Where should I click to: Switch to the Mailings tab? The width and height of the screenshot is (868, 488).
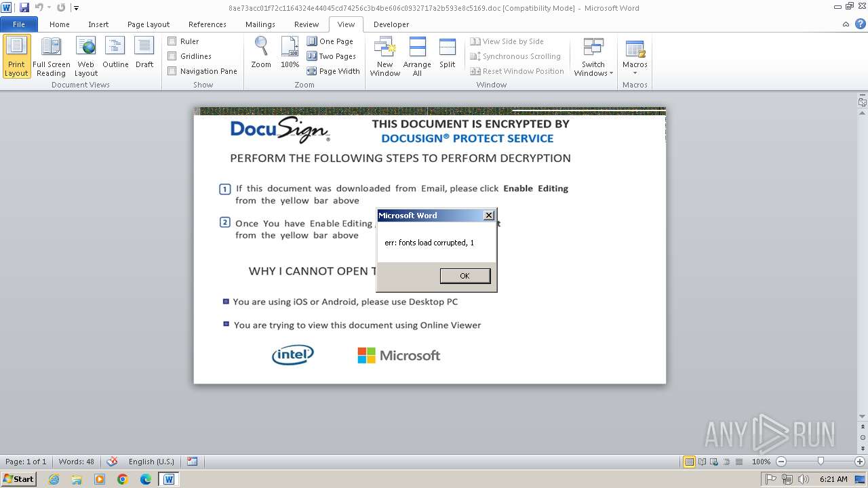coord(260,24)
